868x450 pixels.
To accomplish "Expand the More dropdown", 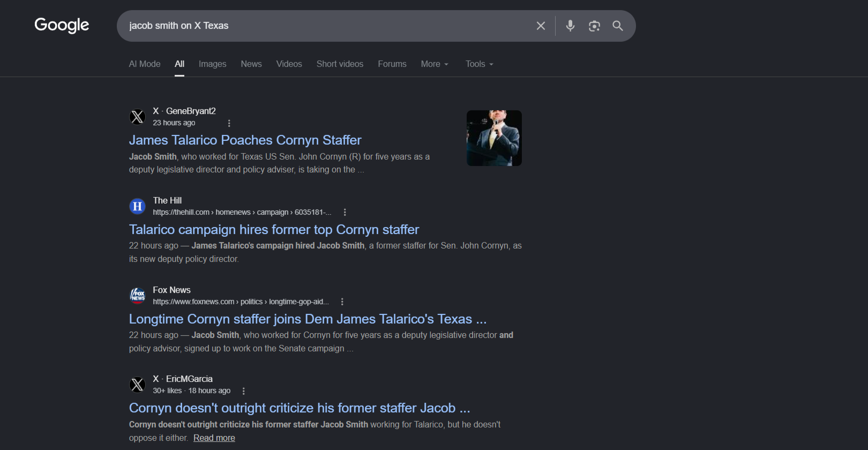I will click(435, 64).
